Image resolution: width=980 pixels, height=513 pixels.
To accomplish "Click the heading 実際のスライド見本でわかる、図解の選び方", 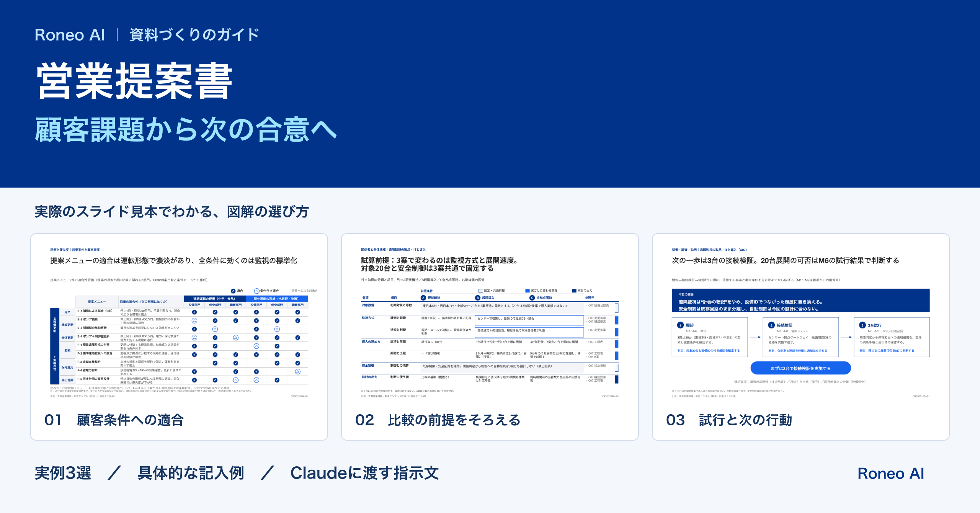I will tap(172, 212).
